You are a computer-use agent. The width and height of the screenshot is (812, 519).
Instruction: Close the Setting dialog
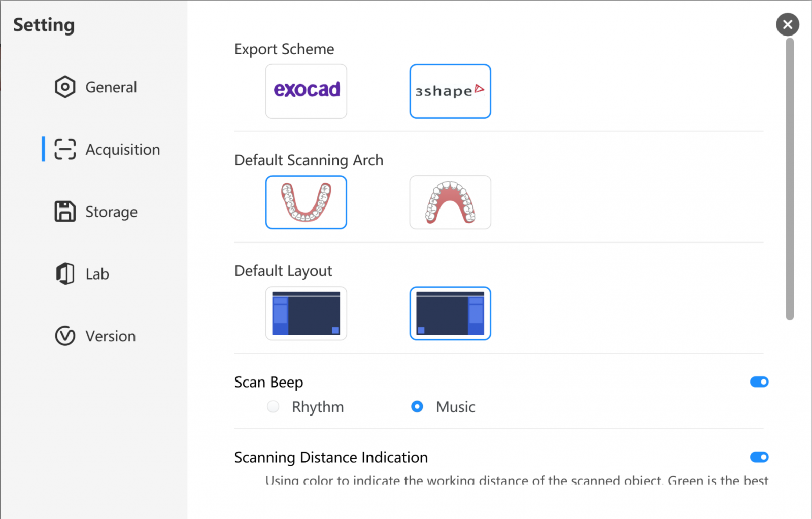point(788,24)
